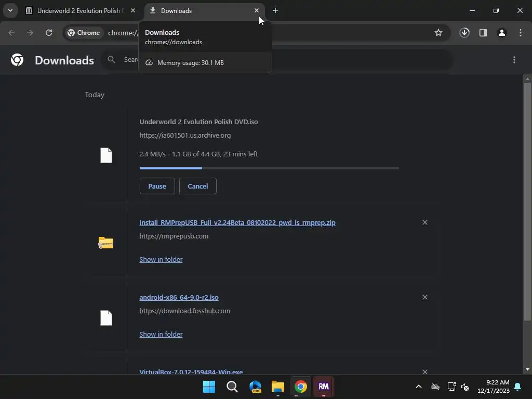Open Downloads page more actions menu
The height and width of the screenshot is (399, 532).
(514, 60)
